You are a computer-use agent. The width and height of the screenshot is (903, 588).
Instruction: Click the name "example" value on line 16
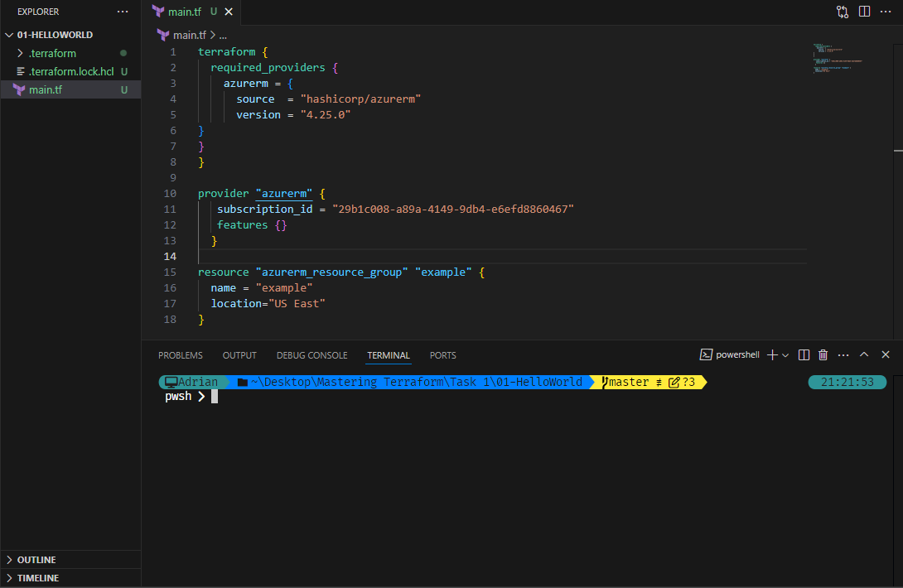[284, 288]
